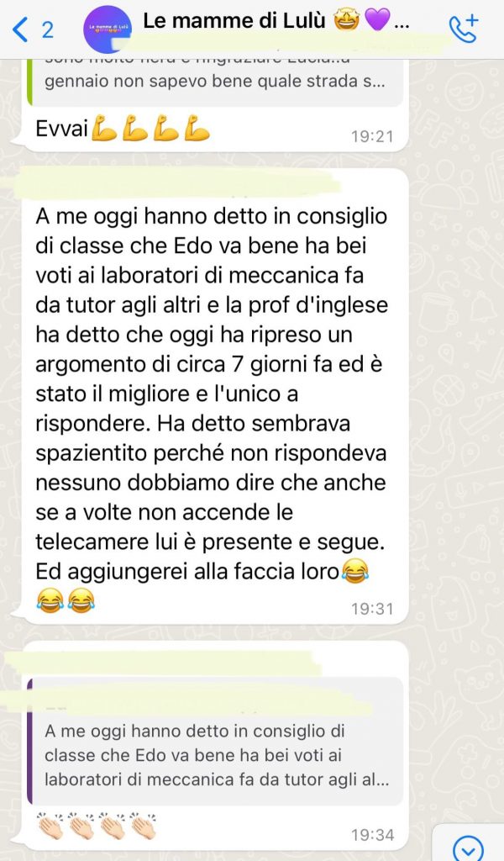The height and width of the screenshot is (861, 504).
Task: Tap the flexed bicep emojis after Evvai
Action: point(150,128)
